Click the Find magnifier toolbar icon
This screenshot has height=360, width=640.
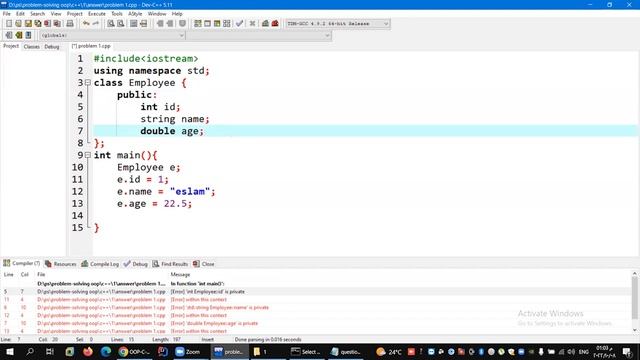(x=111, y=24)
